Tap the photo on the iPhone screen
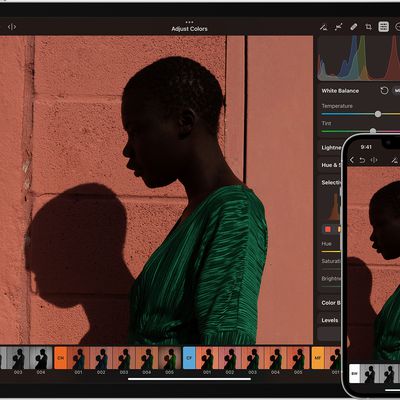The image size is (400, 400). pos(373,263)
